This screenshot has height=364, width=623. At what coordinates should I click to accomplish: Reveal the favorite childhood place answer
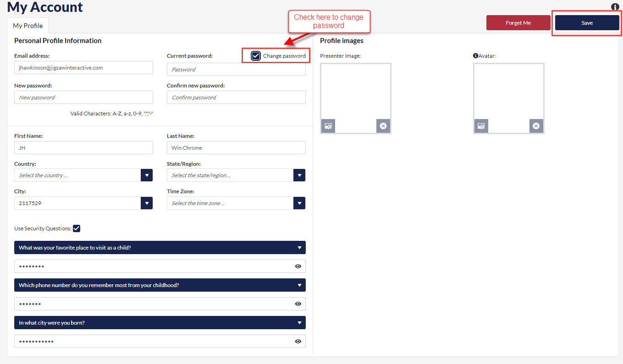[298, 266]
